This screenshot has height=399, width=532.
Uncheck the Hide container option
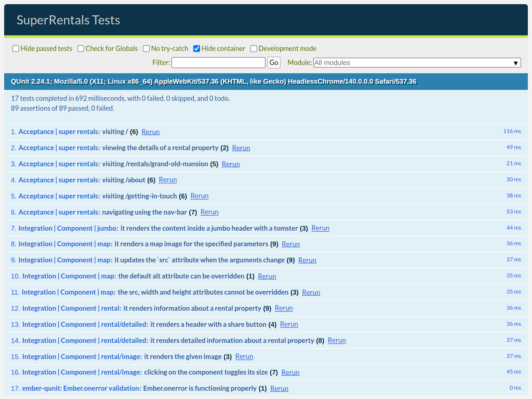tap(197, 49)
